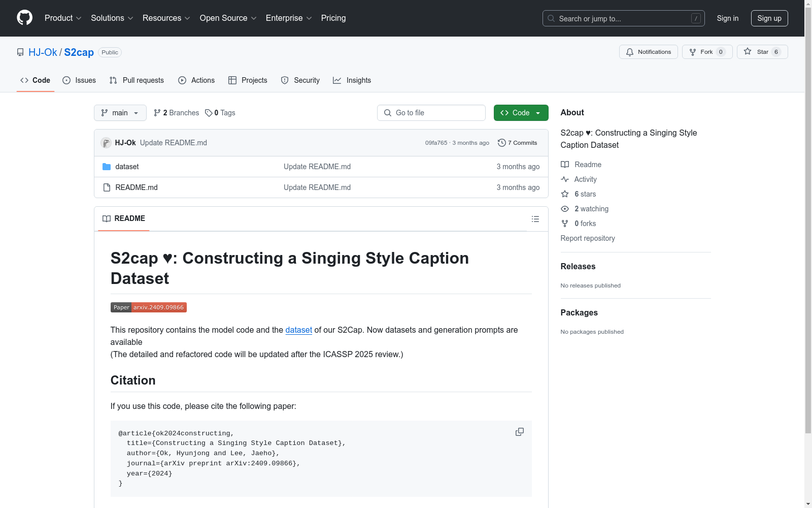
Task: Expand the Solutions menu
Action: point(112,18)
